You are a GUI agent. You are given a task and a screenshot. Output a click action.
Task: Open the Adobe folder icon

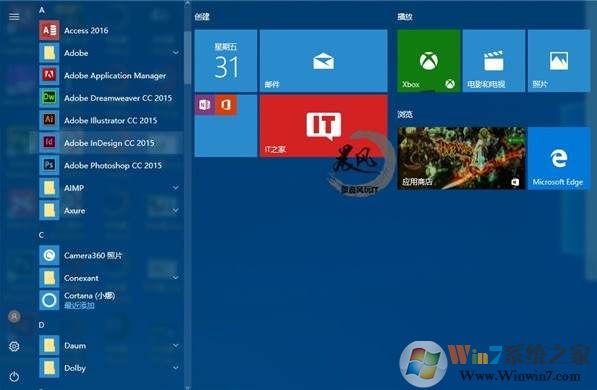(x=49, y=53)
